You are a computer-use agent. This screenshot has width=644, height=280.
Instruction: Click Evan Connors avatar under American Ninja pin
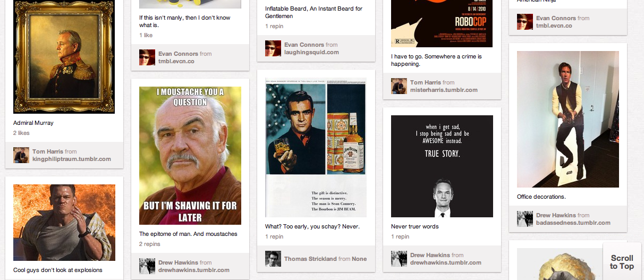pos(525,22)
